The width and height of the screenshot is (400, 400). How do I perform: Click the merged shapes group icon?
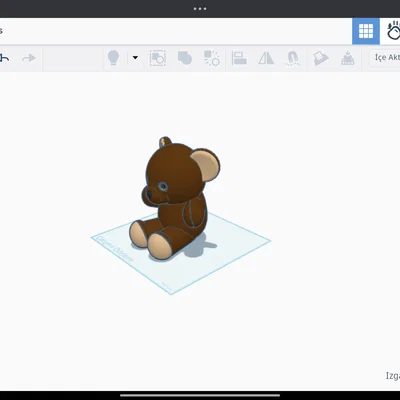tap(185, 58)
